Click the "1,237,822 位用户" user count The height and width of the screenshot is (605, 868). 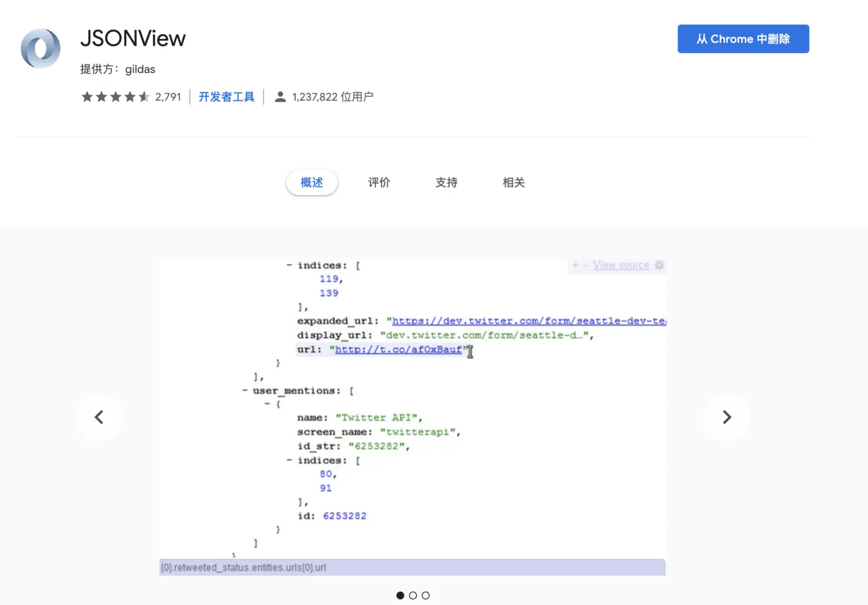click(x=333, y=97)
